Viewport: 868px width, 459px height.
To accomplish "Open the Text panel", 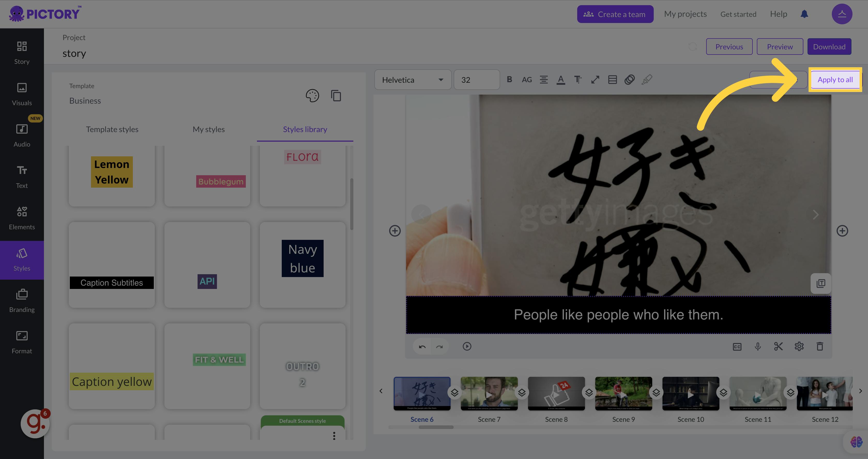I will tap(22, 177).
